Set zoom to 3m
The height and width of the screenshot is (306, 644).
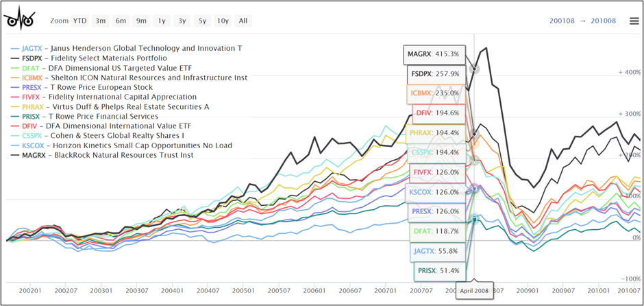101,21
